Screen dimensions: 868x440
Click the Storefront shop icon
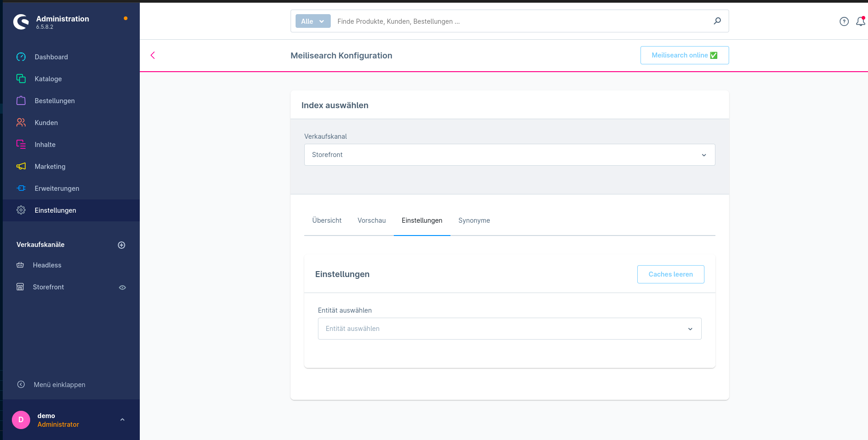point(20,287)
